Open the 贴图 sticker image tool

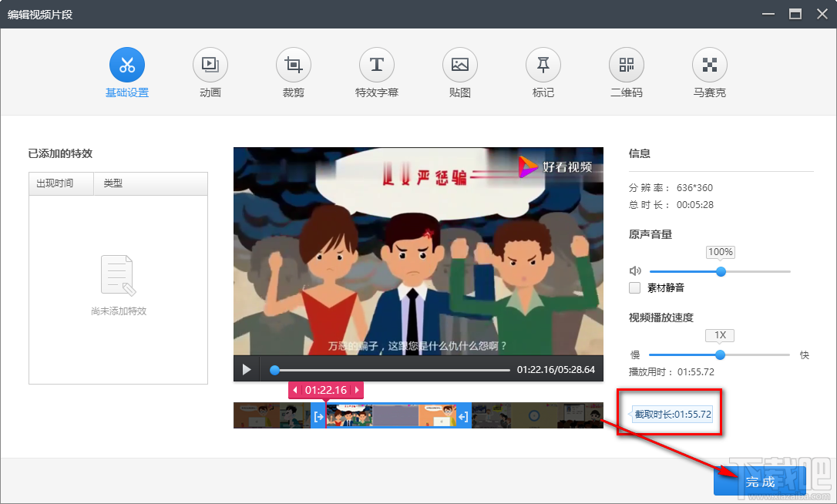460,66
